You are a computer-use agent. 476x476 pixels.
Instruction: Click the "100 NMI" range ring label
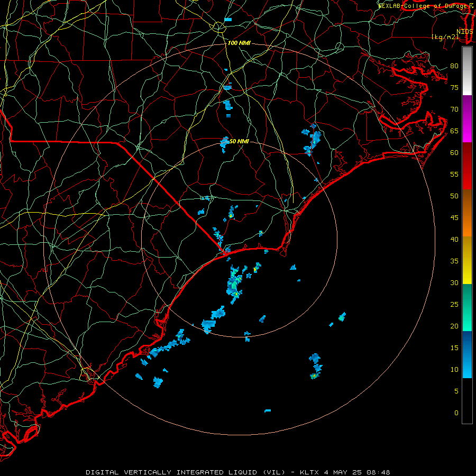click(239, 43)
